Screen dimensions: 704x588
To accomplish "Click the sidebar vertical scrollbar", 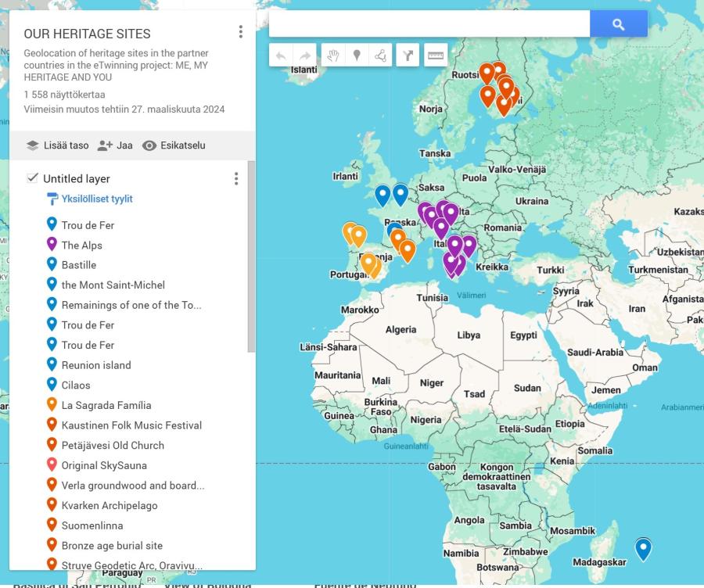I will tap(251, 256).
